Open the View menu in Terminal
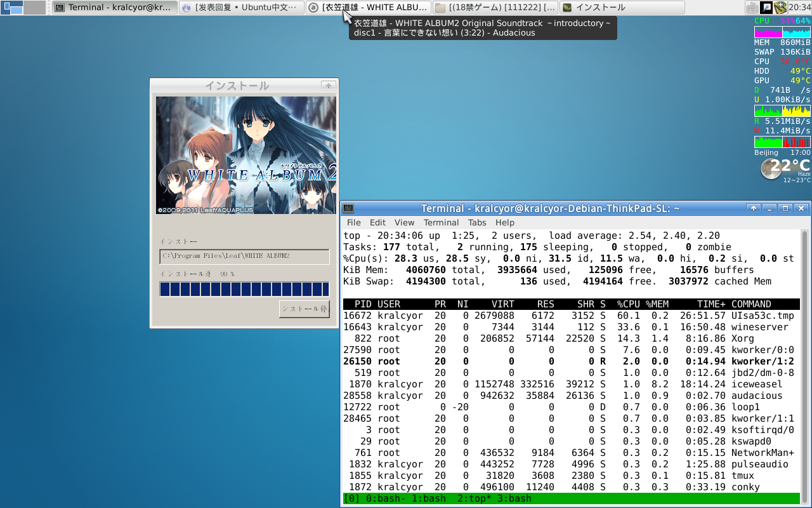The height and width of the screenshot is (508, 812). [x=404, y=222]
